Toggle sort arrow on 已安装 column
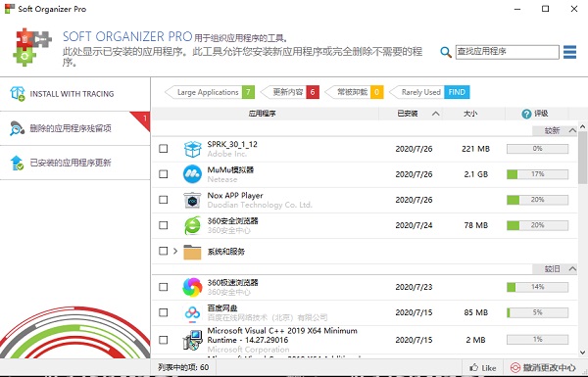Screen dimensions: 588x377 [435, 114]
